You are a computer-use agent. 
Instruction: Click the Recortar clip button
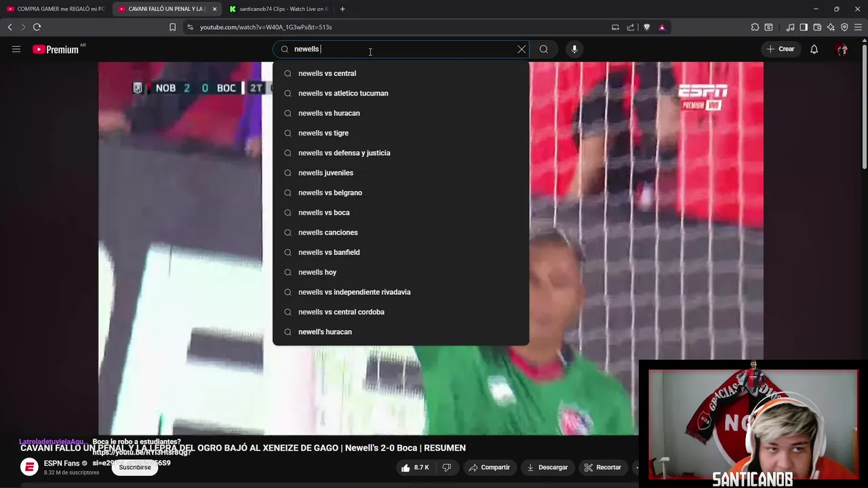(x=603, y=467)
